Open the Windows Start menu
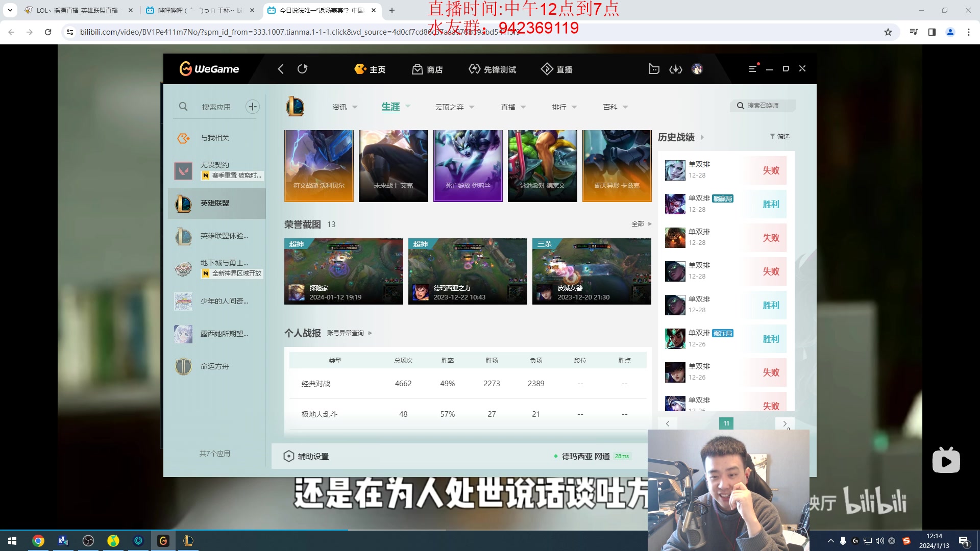 click(12, 541)
